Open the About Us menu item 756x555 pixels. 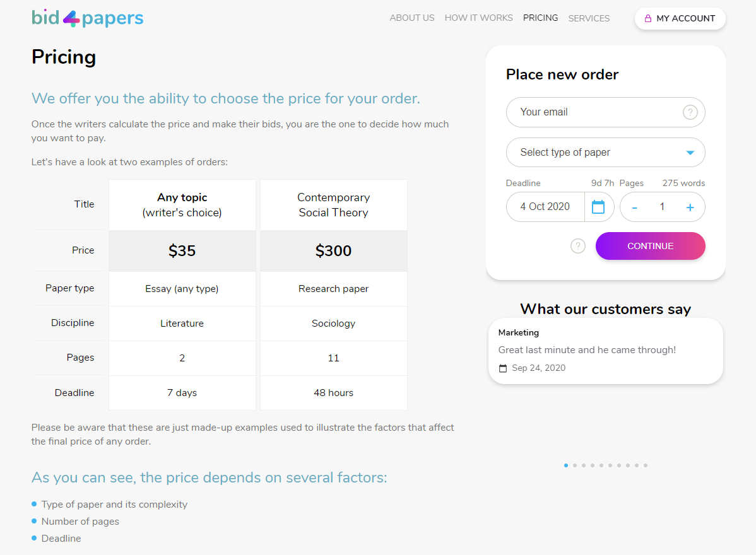point(411,18)
